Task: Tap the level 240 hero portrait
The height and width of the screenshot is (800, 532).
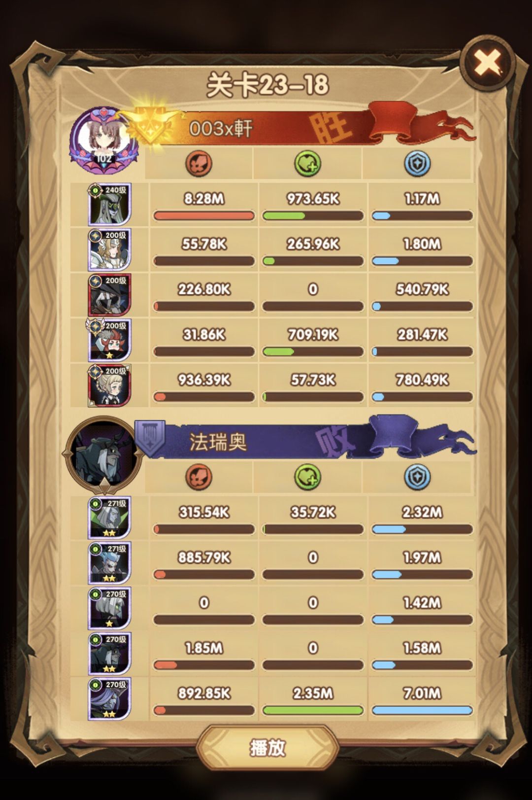Action: point(109,205)
